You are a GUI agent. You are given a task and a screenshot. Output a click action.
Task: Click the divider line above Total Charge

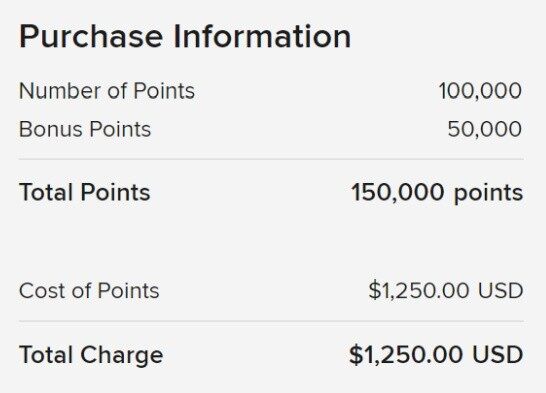pos(271,321)
